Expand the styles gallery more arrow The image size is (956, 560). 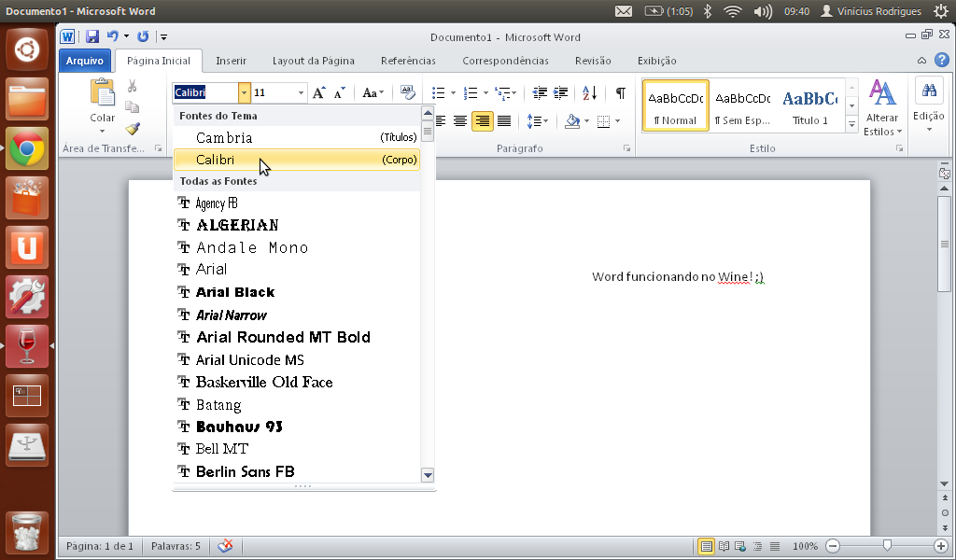pos(851,124)
